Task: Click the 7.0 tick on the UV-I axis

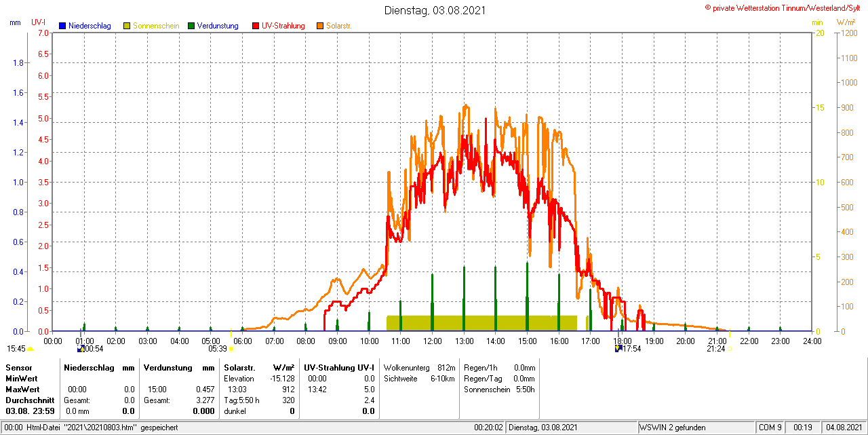Action: coord(43,33)
